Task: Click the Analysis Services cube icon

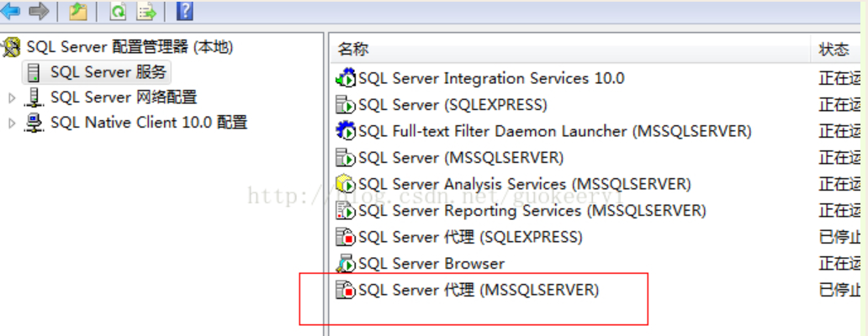Action: click(x=346, y=183)
